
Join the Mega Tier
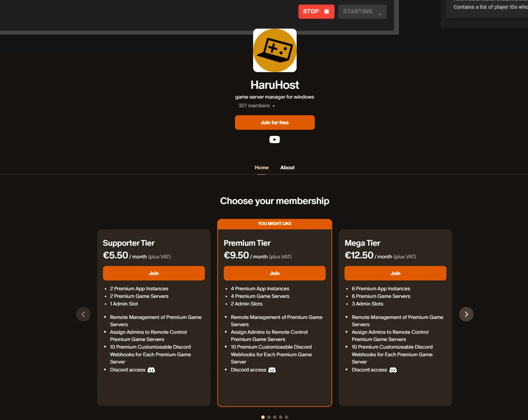[395, 273]
